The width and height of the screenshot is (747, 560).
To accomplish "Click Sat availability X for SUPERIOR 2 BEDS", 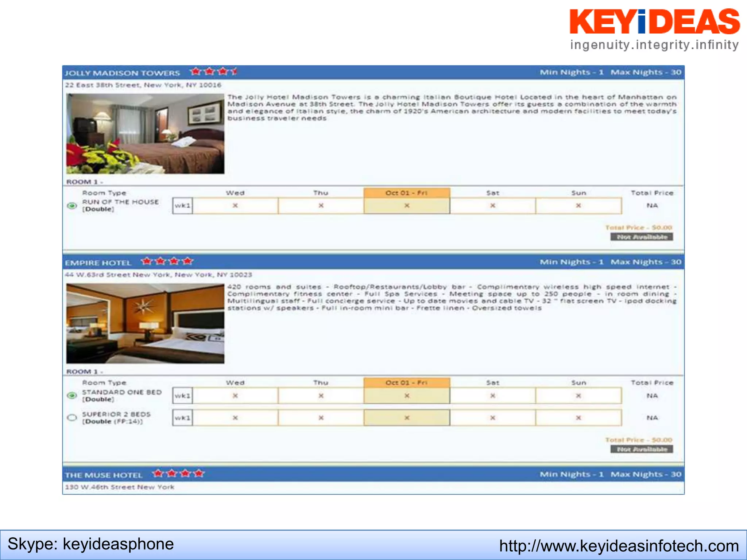I will 493,418.
